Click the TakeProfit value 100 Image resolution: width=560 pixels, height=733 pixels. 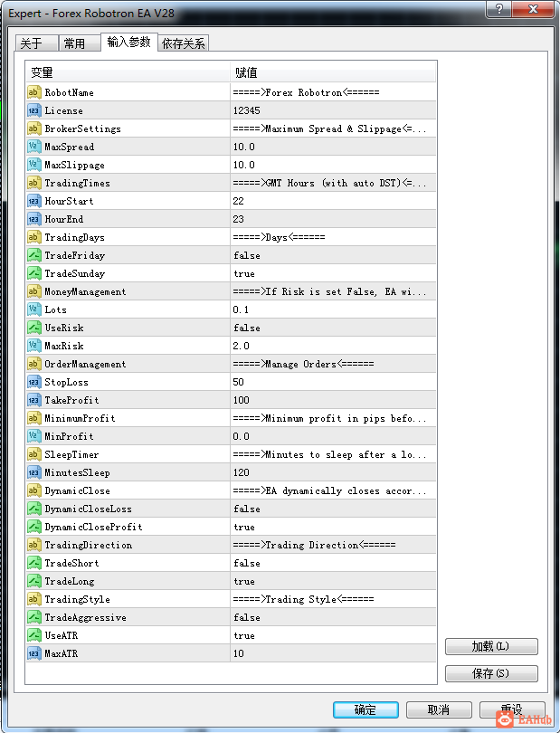click(242, 401)
